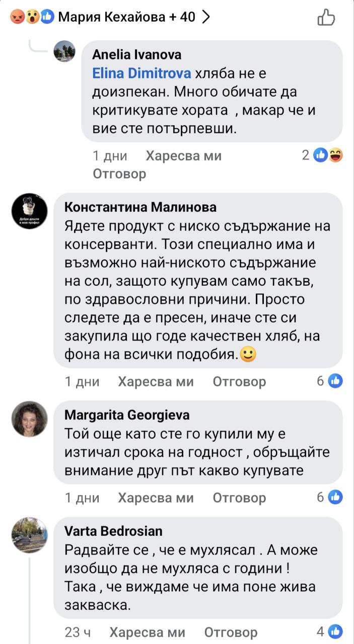
Task: Open Anelia Ivanova's profile picture
Action: coord(64,51)
